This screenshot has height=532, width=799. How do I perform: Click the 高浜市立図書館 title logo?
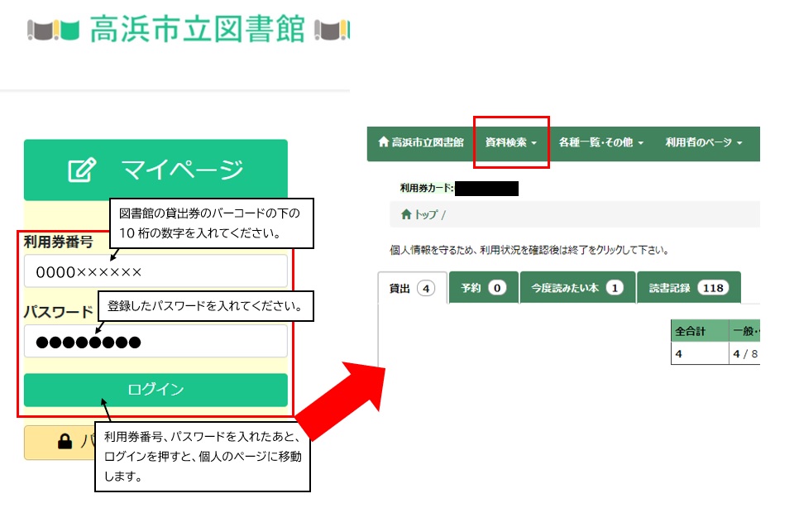click(x=197, y=29)
